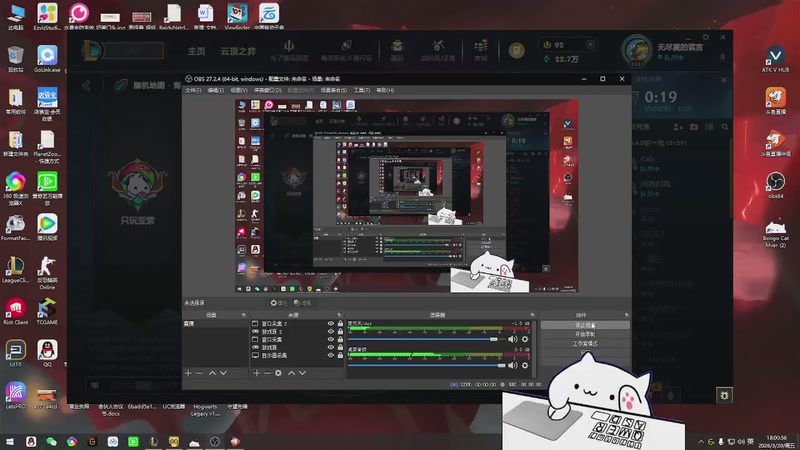Open OBS 视图(V) menu
This screenshot has height=450, width=800.
click(239, 90)
